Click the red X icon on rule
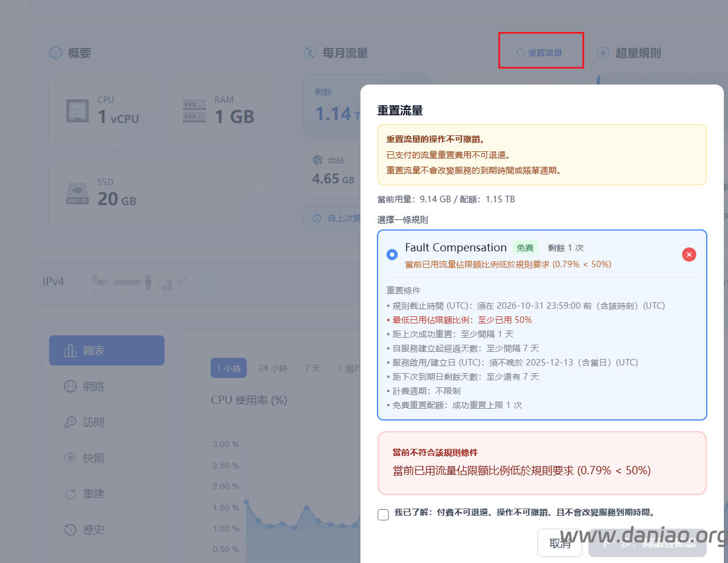 (x=689, y=254)
